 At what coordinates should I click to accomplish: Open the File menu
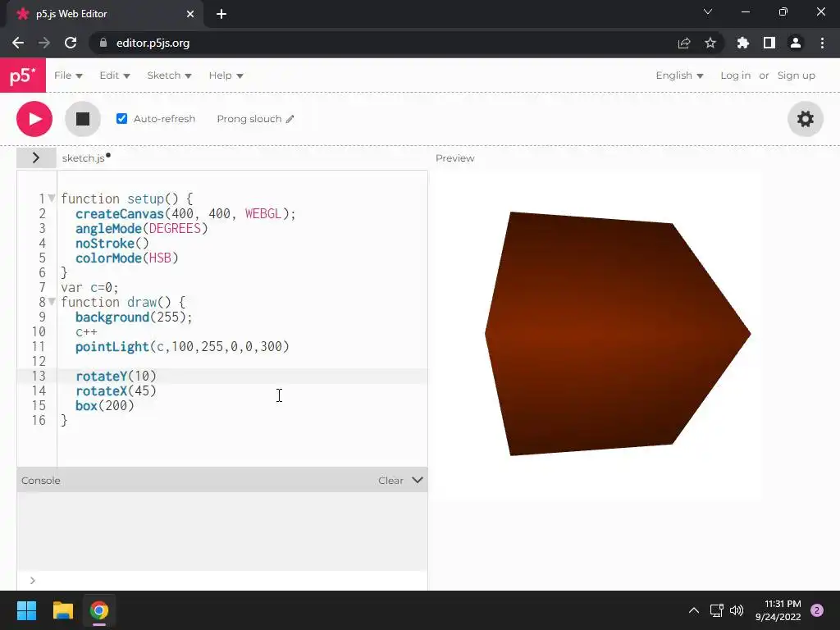point(68,75)
